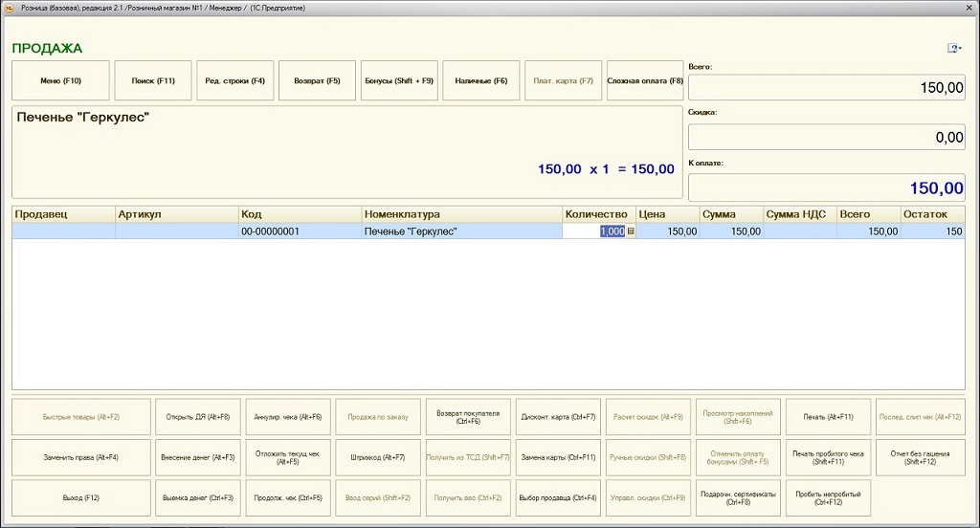Click Получить из ТСД (Shift+F7)

(468, 457)
